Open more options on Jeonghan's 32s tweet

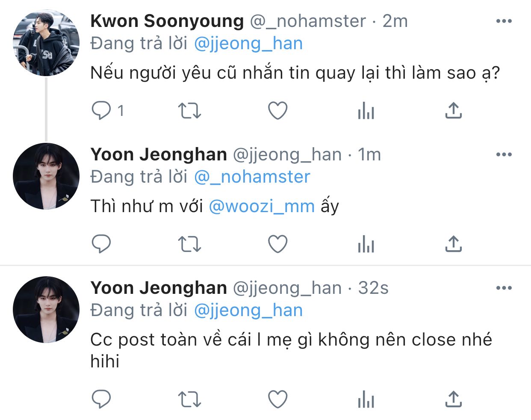tap(504, 288)
